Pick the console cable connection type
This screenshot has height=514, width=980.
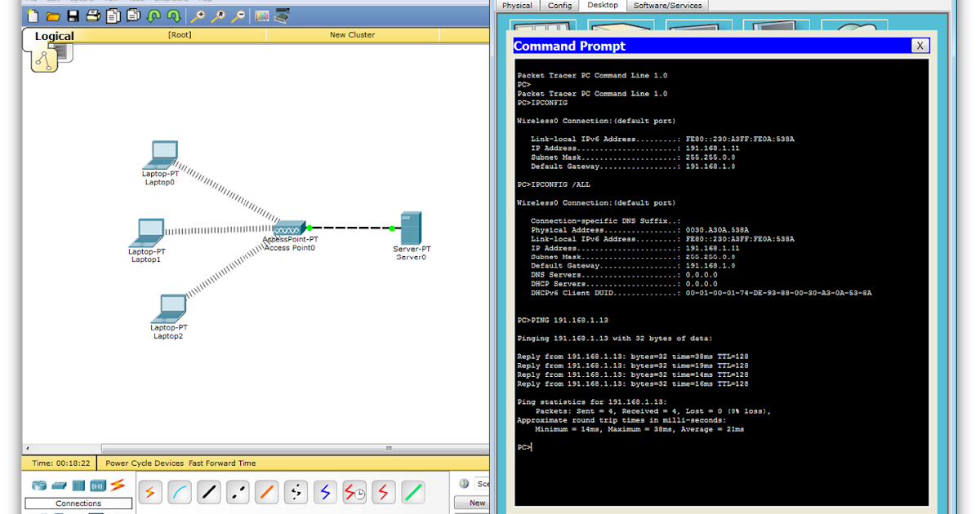click(x=179, y=492)
